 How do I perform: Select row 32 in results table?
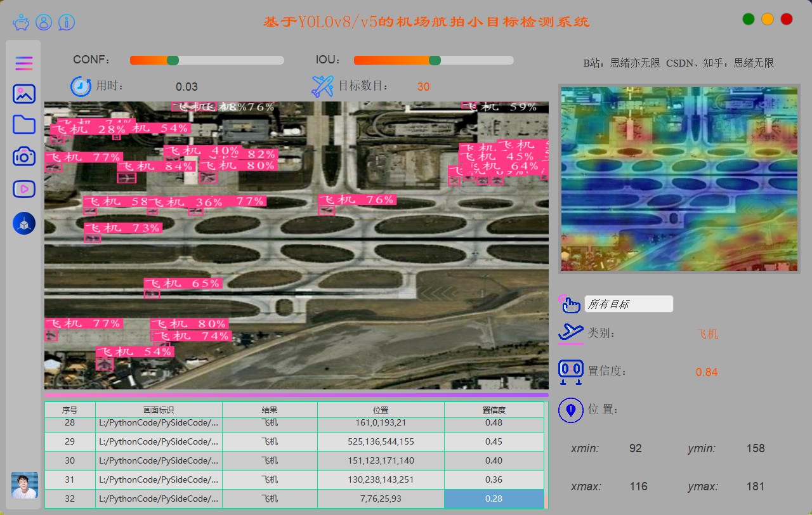tap(70, 499)
